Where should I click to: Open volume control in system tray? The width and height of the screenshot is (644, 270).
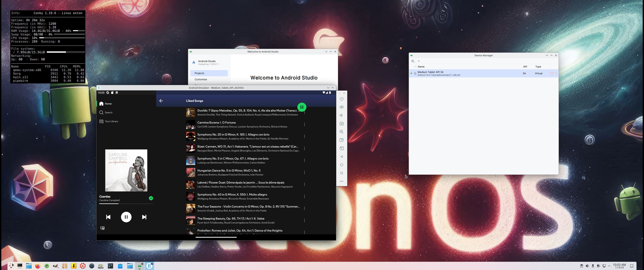tap(587, 266)
